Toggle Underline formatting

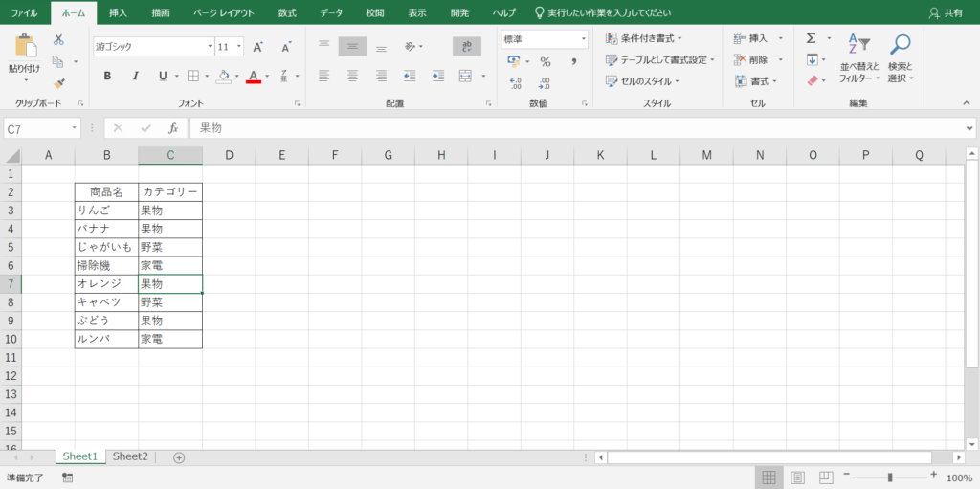click(x=163, y=76)
